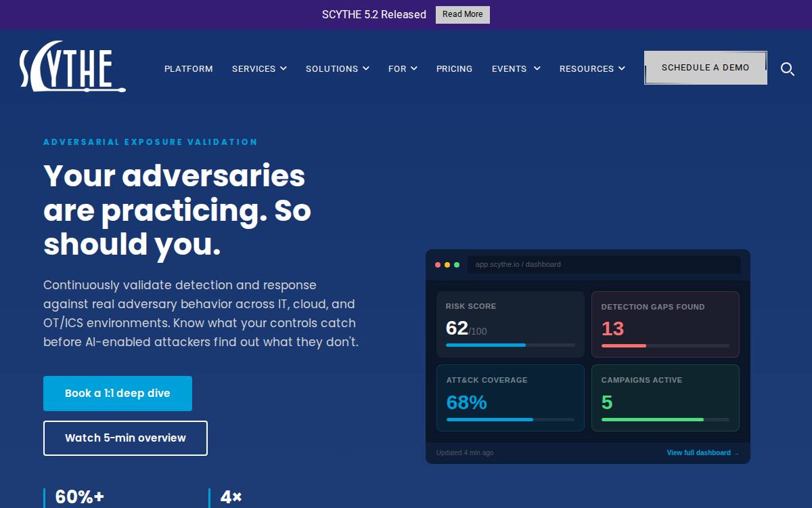The height and width of the screenshot is (508, 812).
Task: Click the 60%+ statistic
Action: click(x=80, y=497)
